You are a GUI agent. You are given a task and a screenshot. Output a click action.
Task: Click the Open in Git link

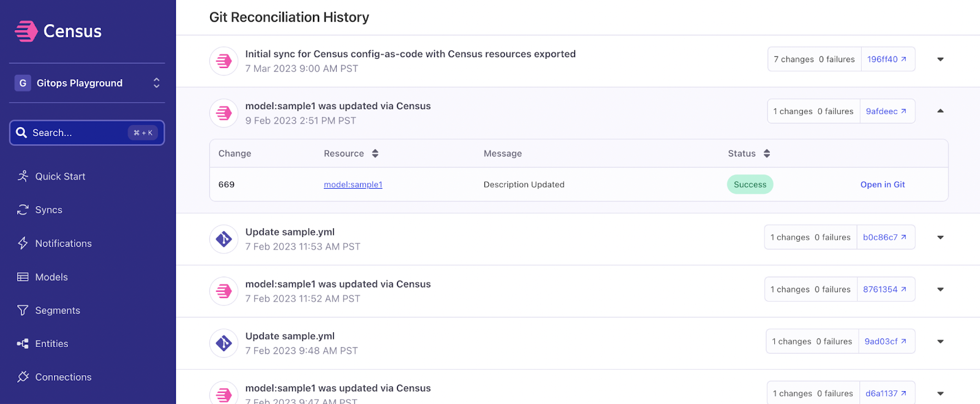[x=882, y=185]
